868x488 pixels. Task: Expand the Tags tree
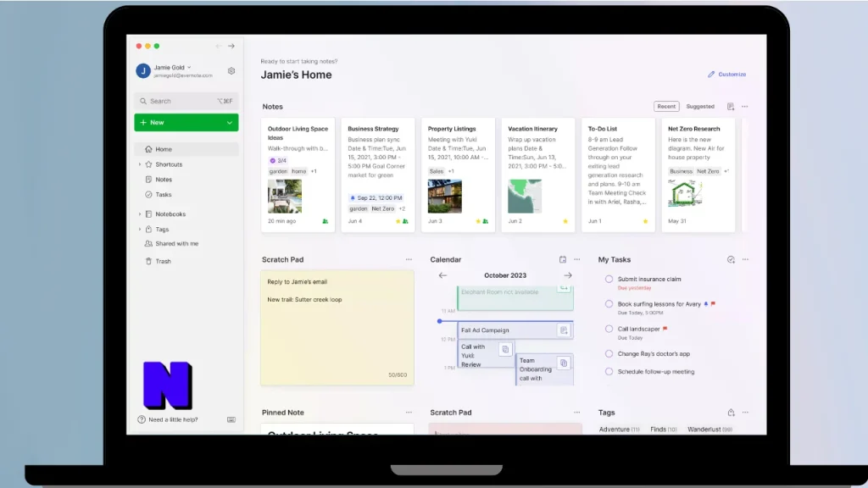pos(140,229)
